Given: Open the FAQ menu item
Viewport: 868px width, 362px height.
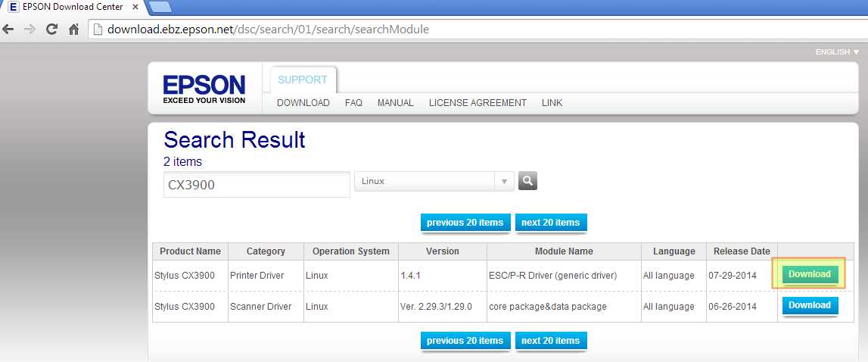Looking at the screenshot, I should (353, 103).
